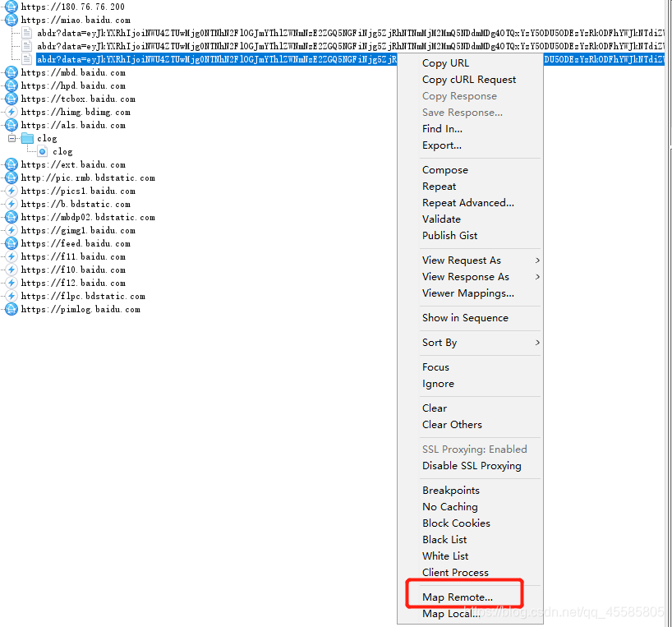Click globe icon beside https://als.baidu.com
The width and height of the screenshot is (672, 627).
tap(12, 125)
